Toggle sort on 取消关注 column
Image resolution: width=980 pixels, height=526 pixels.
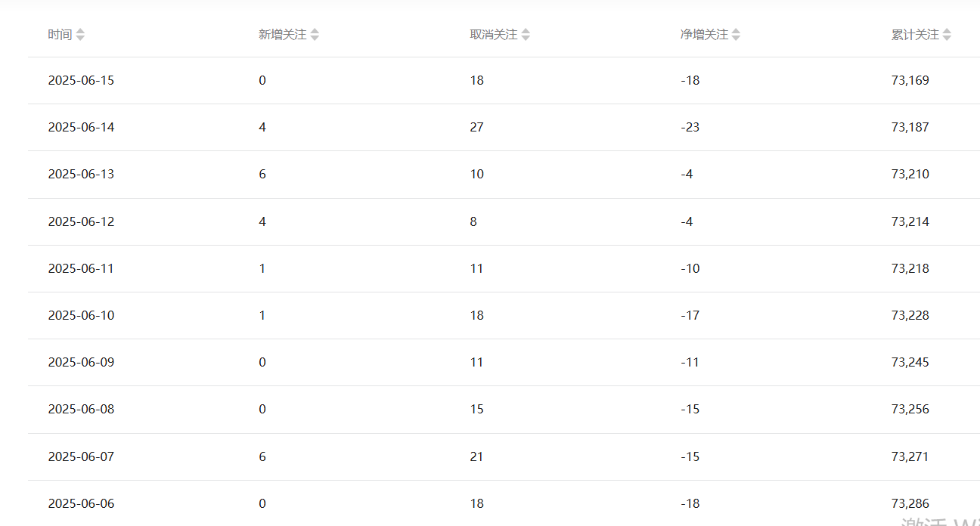[x=526, y=35]
